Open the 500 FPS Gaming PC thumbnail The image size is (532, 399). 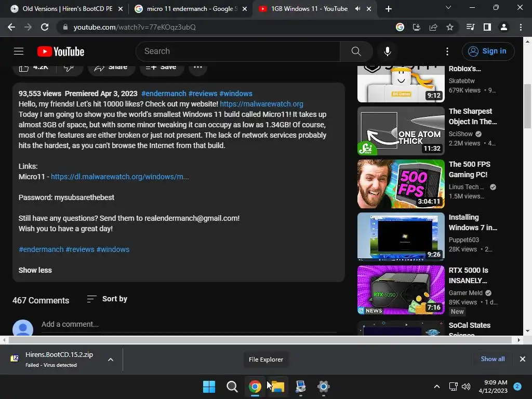click(x=401, y=184)
